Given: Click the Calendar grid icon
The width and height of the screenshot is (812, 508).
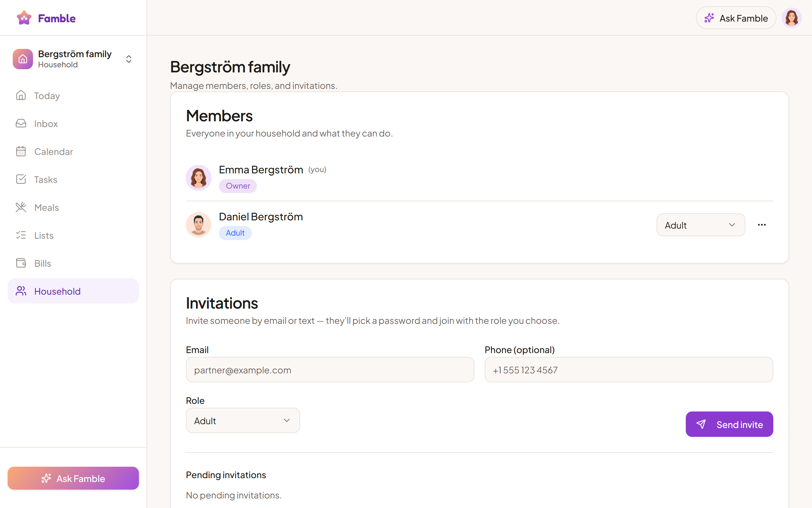Looking at the screenshot, I should click(x=21, y=151).
